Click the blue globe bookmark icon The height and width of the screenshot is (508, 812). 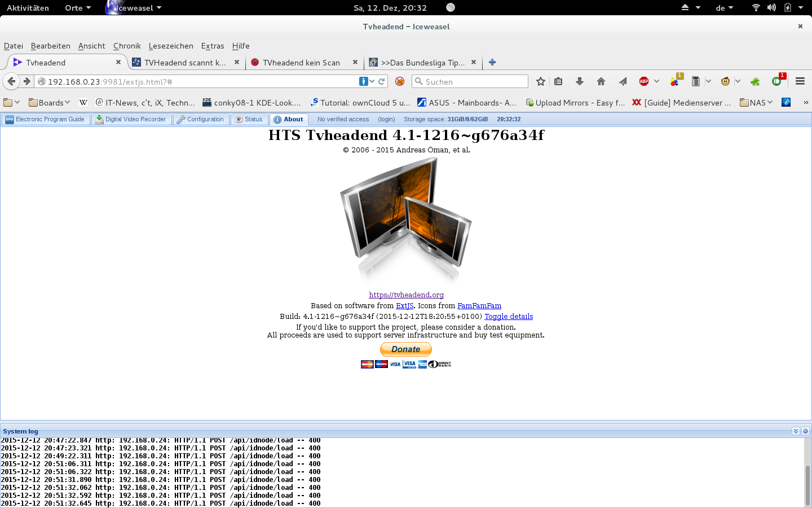[x=786, y=102]
